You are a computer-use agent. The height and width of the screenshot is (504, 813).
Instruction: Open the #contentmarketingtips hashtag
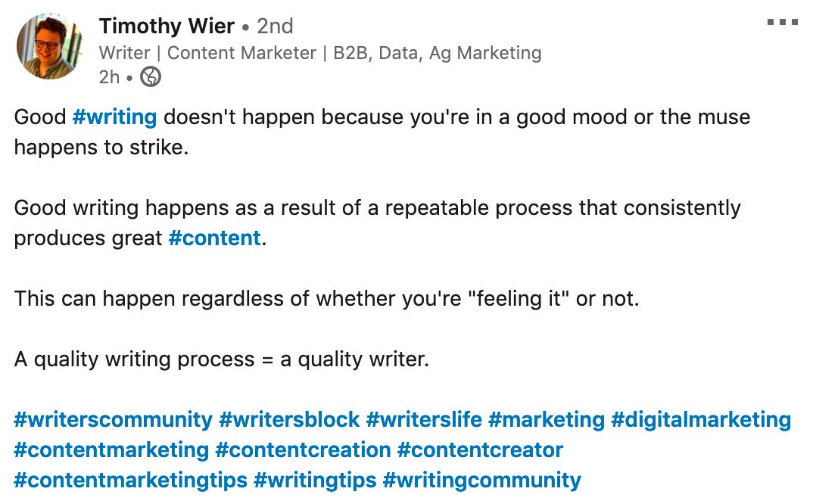(131, 480)
